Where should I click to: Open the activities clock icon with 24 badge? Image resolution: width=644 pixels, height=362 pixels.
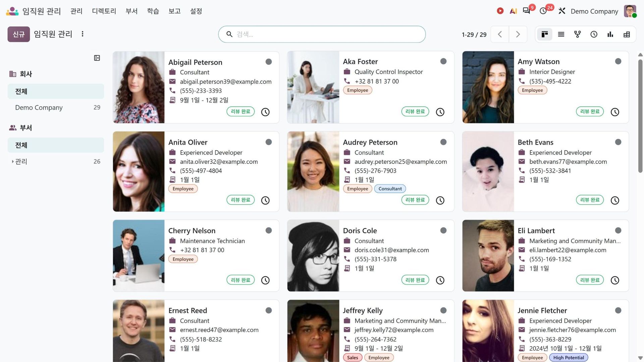coord(543,11)
